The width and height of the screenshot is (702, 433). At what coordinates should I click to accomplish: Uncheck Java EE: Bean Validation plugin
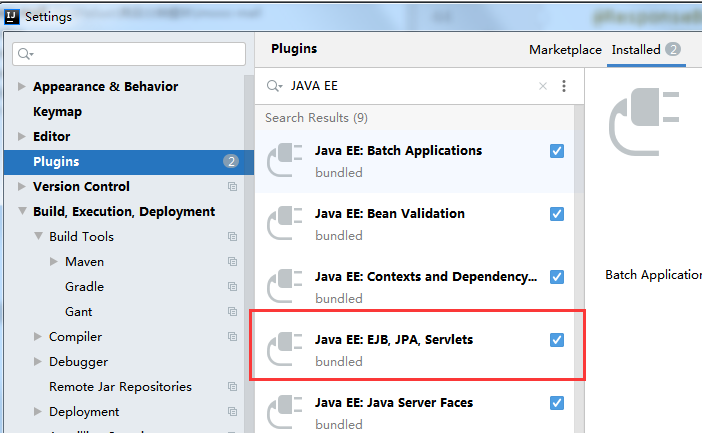coord(557,214)
